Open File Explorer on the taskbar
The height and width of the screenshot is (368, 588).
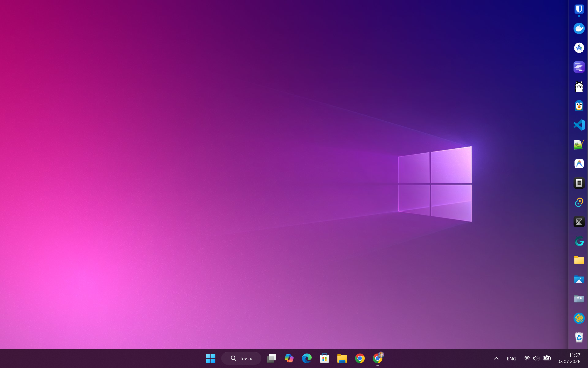click(342, 358)
